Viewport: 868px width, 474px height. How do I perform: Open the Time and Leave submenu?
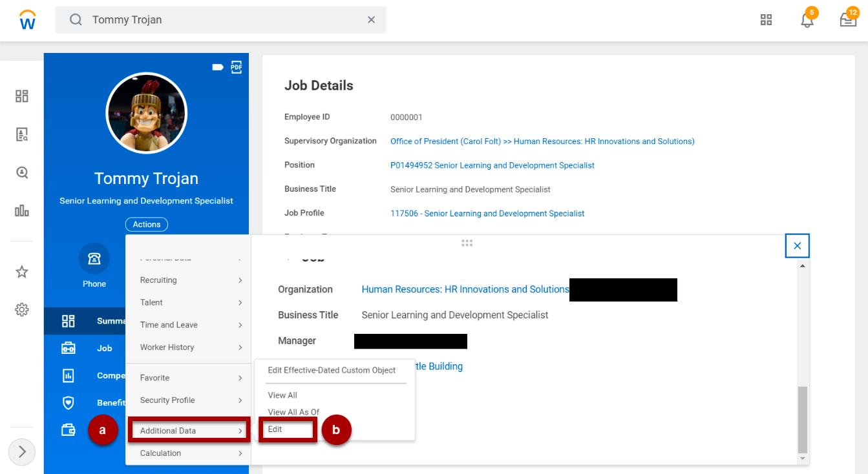click(187, 325)
